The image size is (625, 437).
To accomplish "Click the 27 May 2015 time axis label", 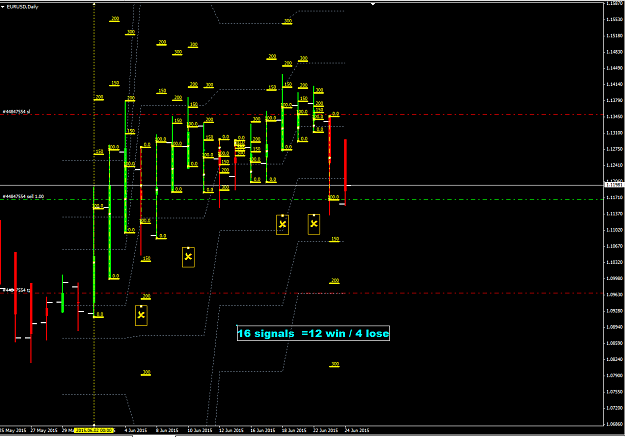I will pos(44,430).
